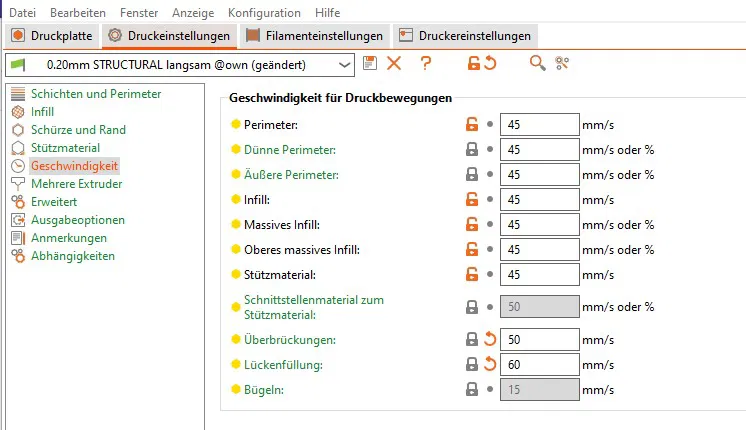The width and height of the screenshot is (746, 430).
Task: Reset Lückenfüllung value with the undo arrow
Action: coord(490,365)
